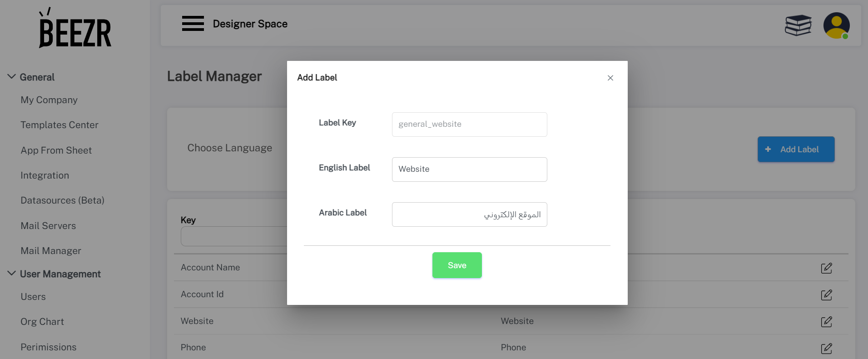This screenshot has height=359, width=868.
Task: Click the BEEZR logo
Action: point(75,28)
